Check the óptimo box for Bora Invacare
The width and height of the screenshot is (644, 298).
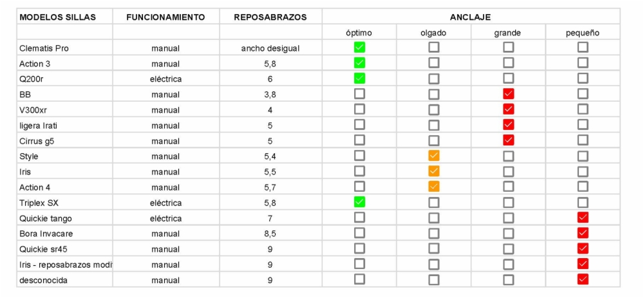pos(359,232)
